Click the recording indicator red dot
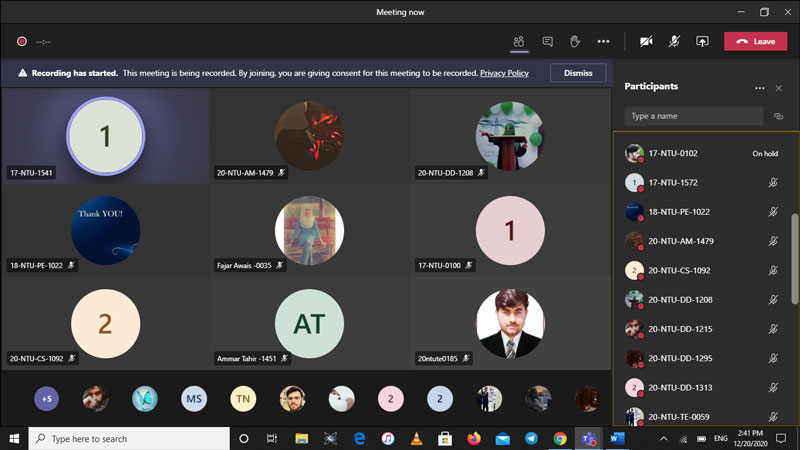800x450 pixels. pyautogui.click(x=21, y=41)
